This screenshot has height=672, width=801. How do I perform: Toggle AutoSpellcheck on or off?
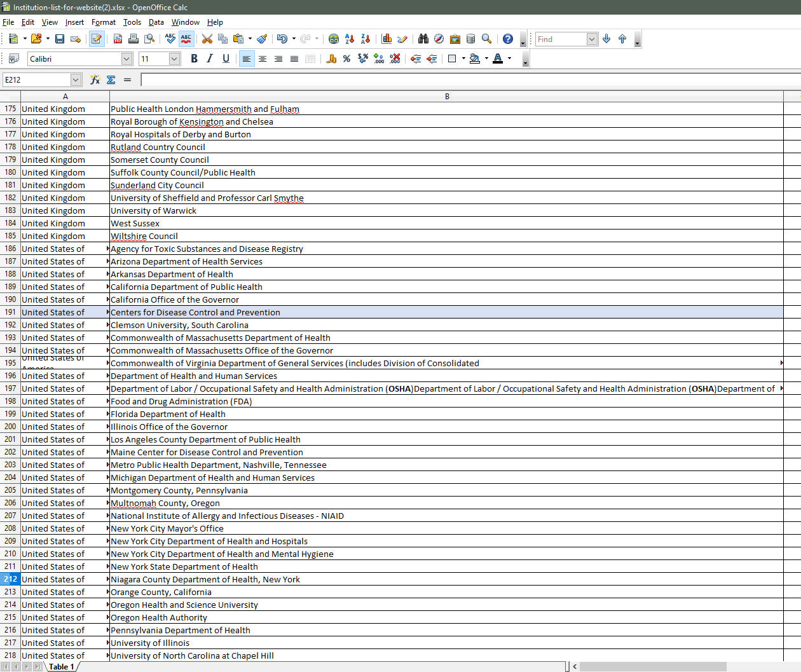[186, 39]
